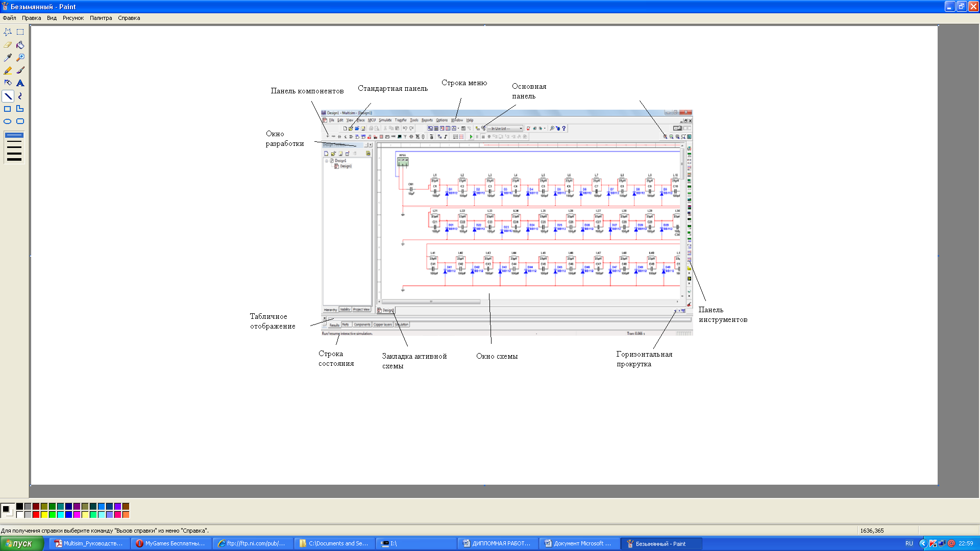Click the RU language indicator
The height and width of the screenshot is (551, 980).
(909, 543)
